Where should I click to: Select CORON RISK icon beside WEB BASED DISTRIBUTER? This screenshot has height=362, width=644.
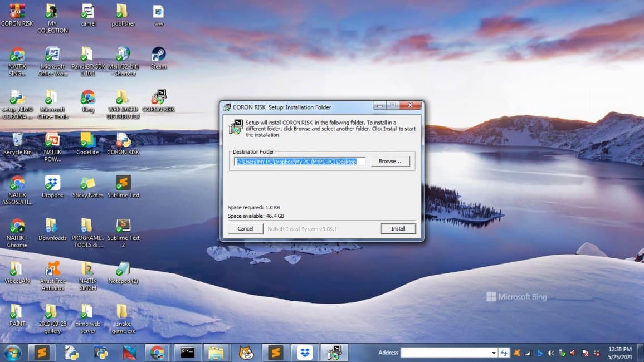[159, 101]
